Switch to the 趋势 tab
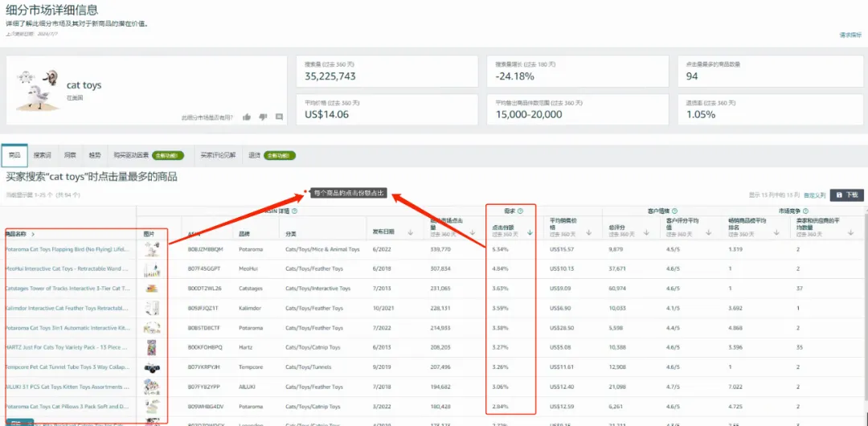Image resolution: width=868 pixels, height=426 pixels. tap(95, 156)
